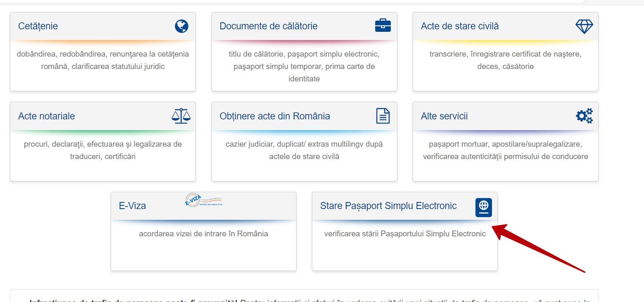Open the Alte servicii heading link
Image resolution: width=644 pixels, height=302 pixels.
click(x=444, y=116)
